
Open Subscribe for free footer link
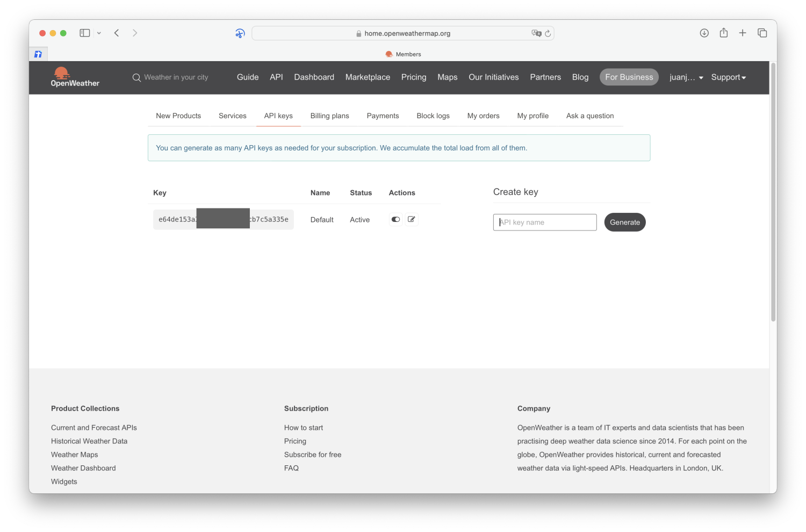coord(313,455)
